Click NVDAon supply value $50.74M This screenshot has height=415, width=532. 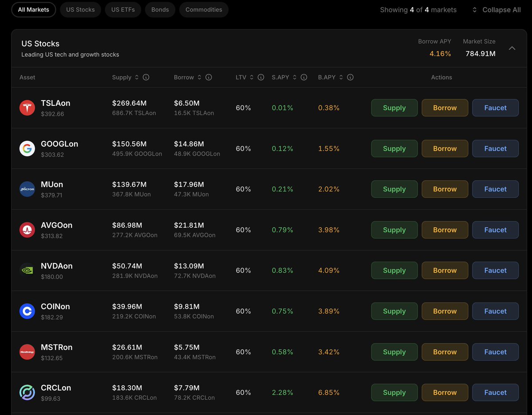tap(127, 266)
